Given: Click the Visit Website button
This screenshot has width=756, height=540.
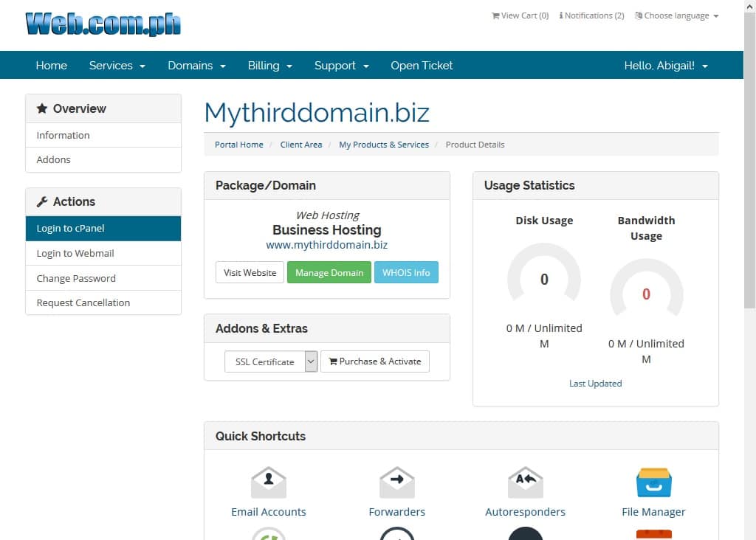Looking at the screenshot, I should [250, 273].
